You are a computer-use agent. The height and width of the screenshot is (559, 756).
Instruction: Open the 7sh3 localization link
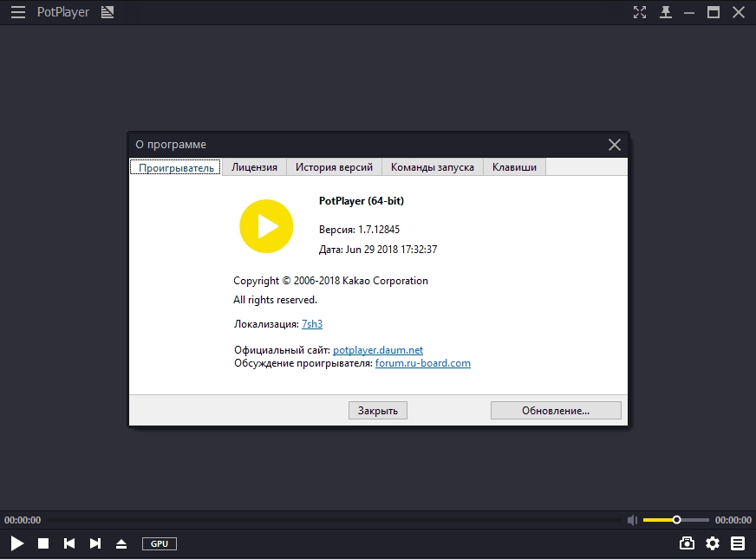(312, 324)
